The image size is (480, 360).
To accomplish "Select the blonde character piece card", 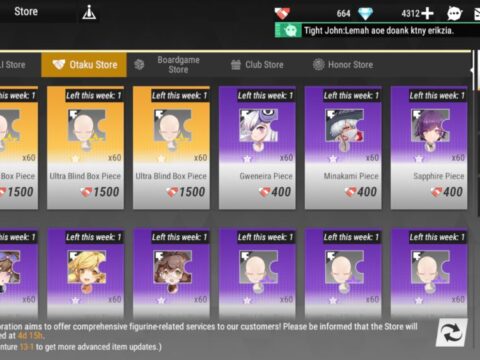I will tap(86, 273).
